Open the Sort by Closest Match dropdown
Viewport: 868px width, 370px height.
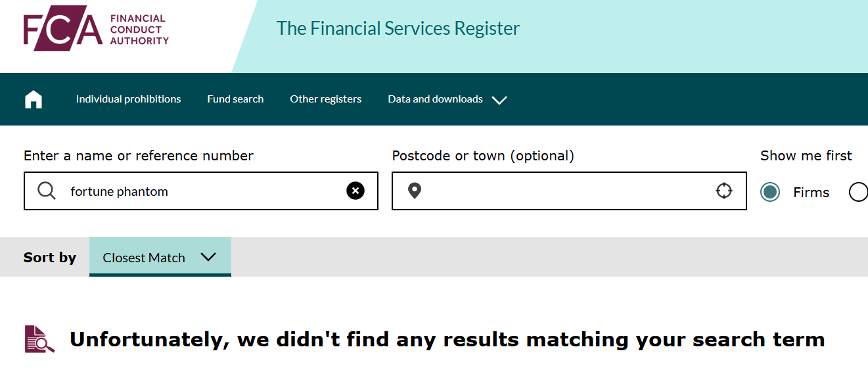click(160, 257)
